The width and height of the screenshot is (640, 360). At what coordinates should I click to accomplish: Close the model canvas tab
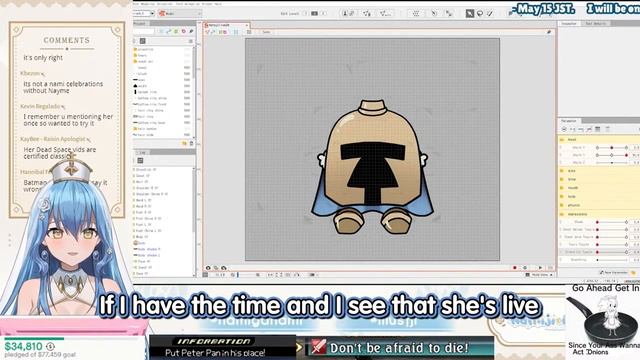click(247, 25)
